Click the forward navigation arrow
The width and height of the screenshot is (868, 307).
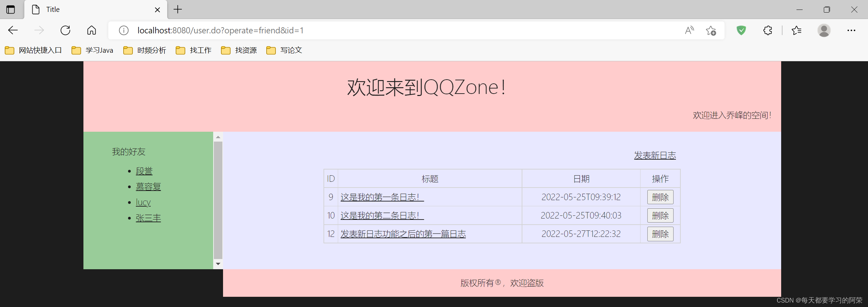pyautogui.click(x=39, y=30)
